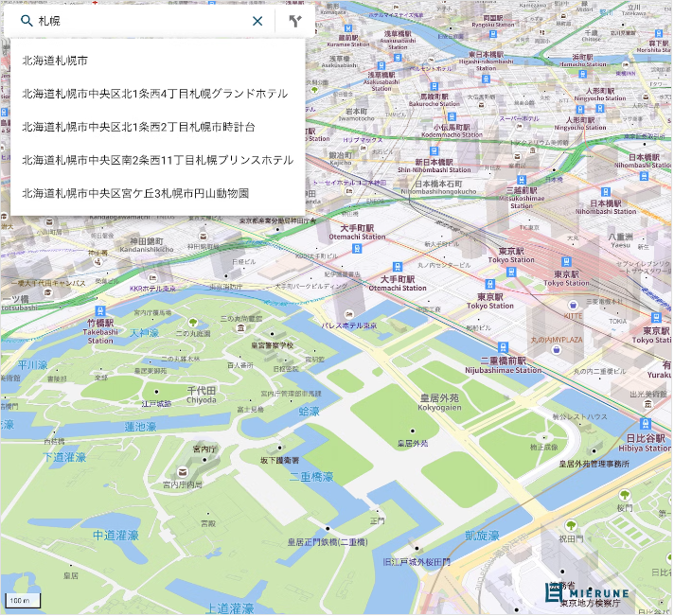Click the 千代田 Chiyoda map label
Screen dimensions: 674x616
point(203,395)
